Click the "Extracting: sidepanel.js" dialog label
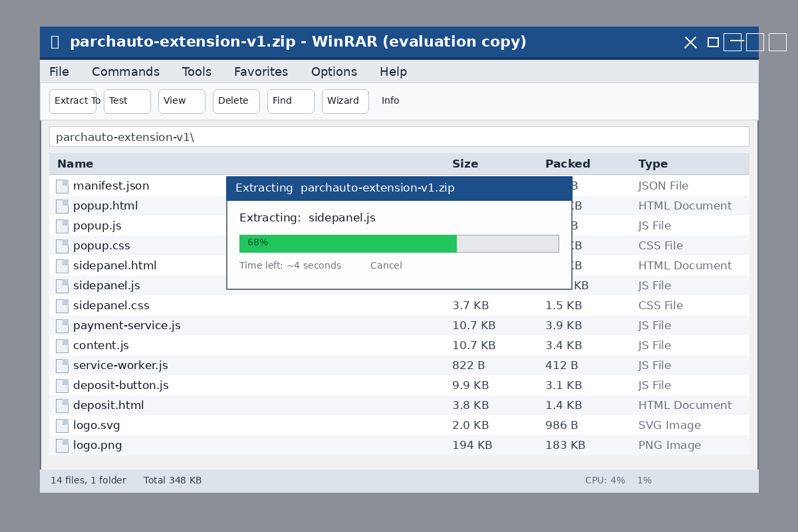Screen dimensions: 798x532 (307, 218)
